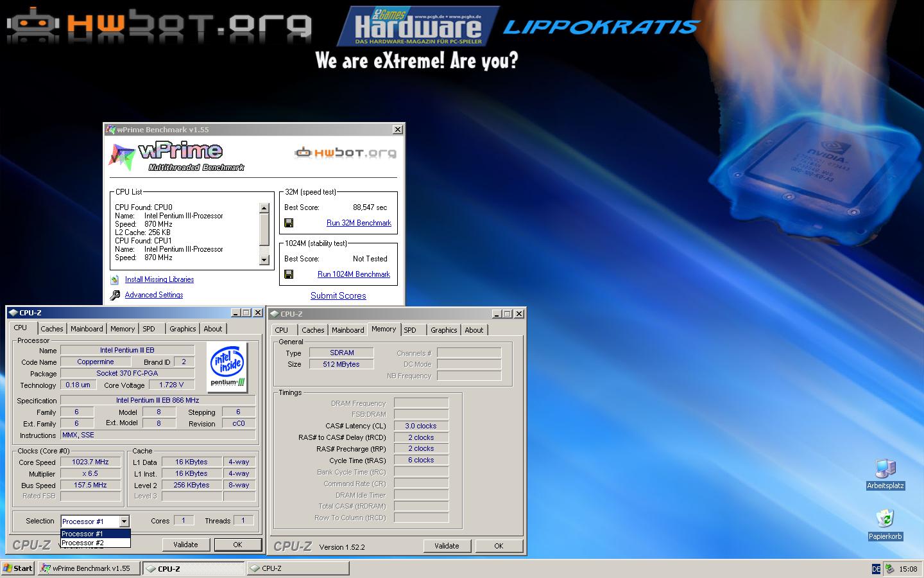Screen dimensions: 924x578
Task: Click OK in left CPU-Z window
Action: [237, 545]
